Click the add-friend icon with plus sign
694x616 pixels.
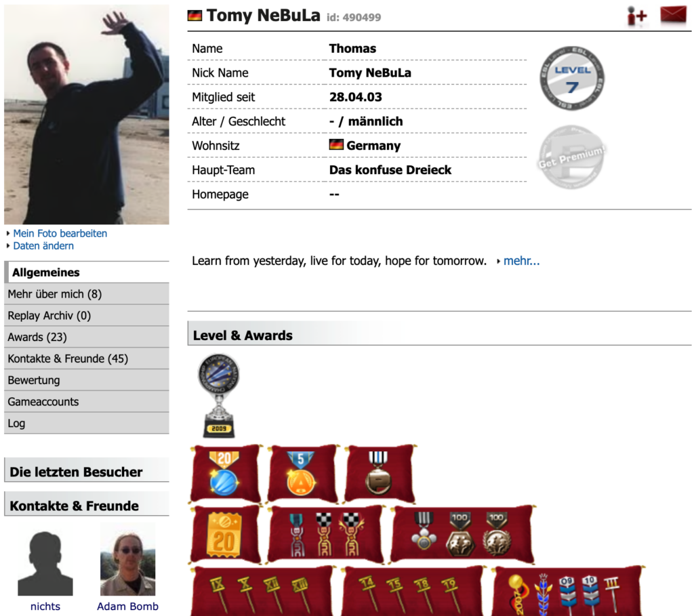[x=637, y=16]
